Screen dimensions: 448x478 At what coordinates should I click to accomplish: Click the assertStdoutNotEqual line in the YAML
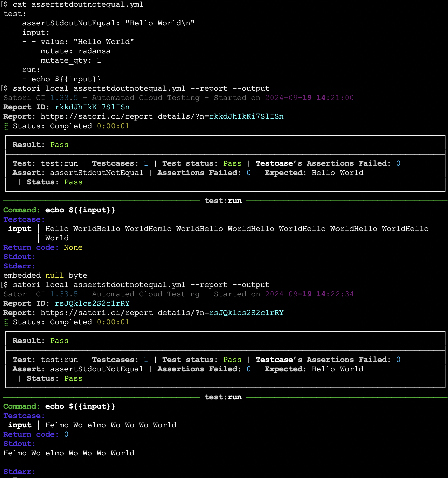coord(108,23)
